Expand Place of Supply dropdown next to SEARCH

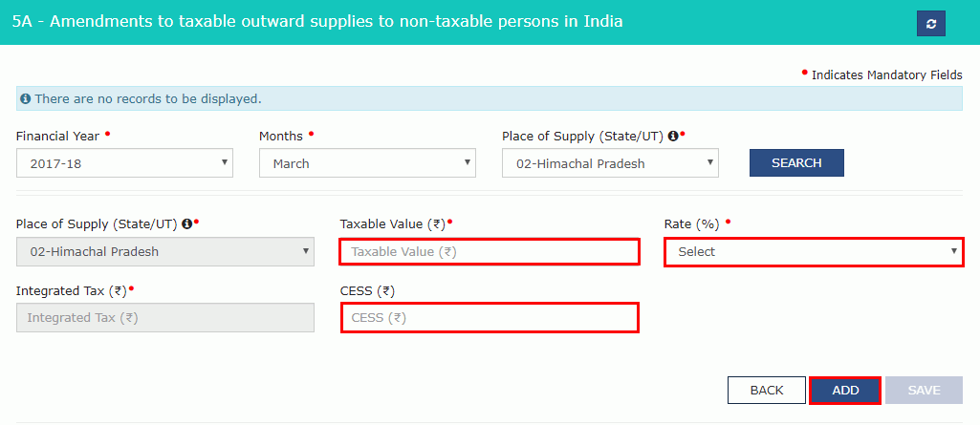(610, 163)
